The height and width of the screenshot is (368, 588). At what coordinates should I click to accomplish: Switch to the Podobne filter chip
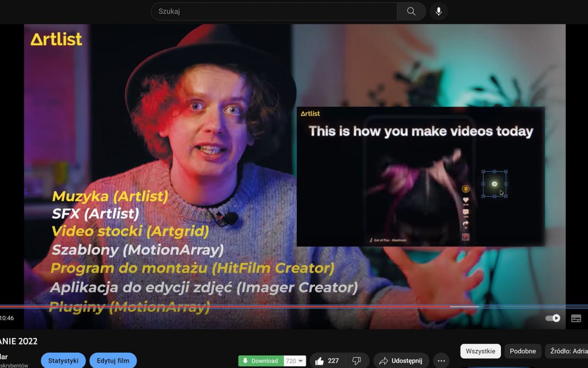[x=523, y=351]
